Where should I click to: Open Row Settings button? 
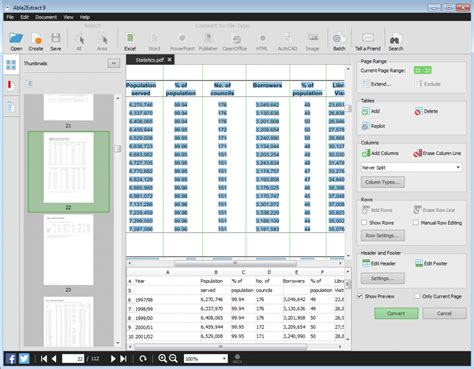point(383,235)
